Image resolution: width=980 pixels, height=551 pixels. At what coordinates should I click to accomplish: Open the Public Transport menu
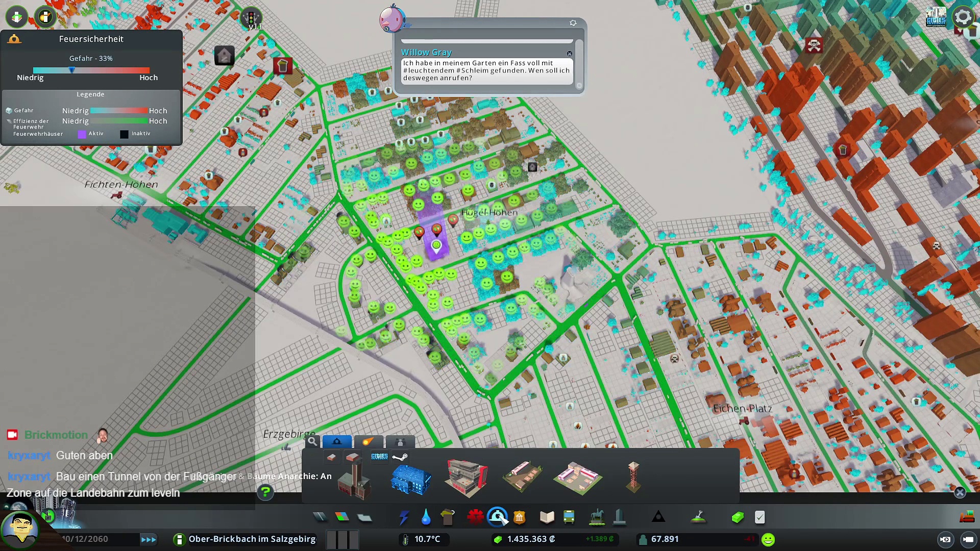tap(569, 518)
